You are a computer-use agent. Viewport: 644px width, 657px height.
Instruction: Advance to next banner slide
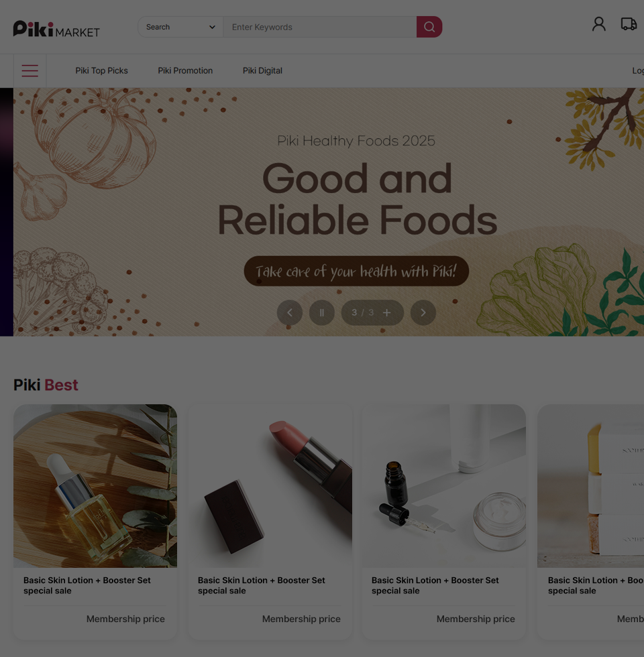coord(423,312)
